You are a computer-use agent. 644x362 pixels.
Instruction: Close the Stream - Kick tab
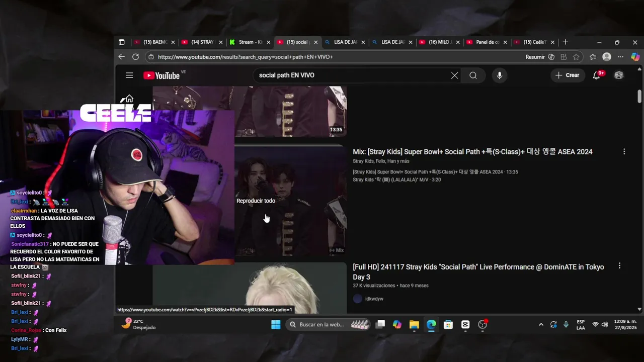[269, 42]
